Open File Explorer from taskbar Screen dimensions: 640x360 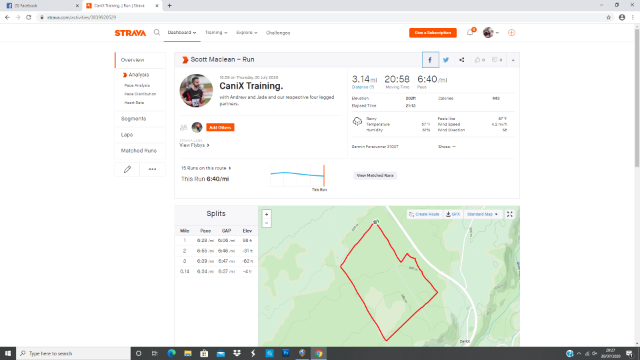click(x=188, y=353)
